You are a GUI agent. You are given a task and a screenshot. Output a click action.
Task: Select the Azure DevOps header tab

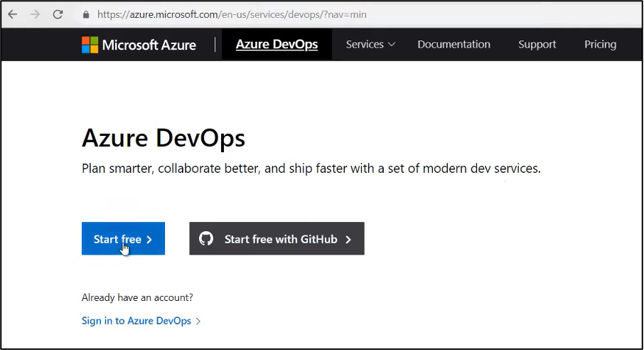(277, 44)
